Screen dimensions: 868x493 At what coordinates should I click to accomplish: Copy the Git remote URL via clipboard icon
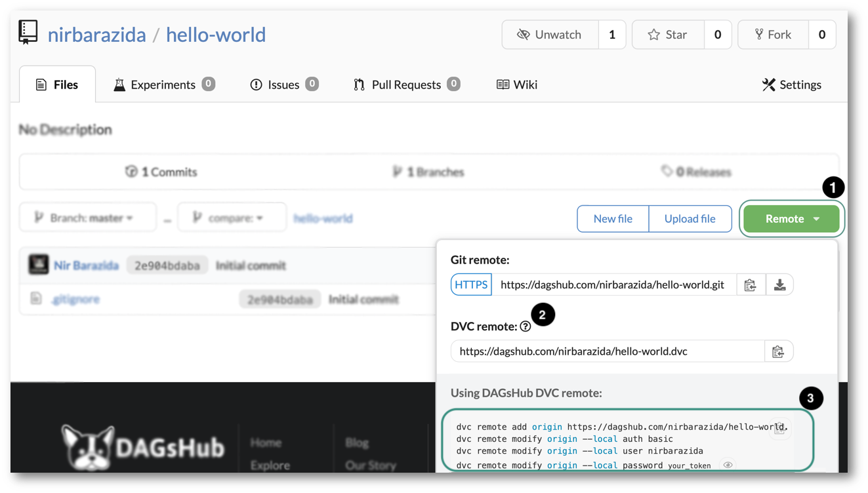(751, 284)
